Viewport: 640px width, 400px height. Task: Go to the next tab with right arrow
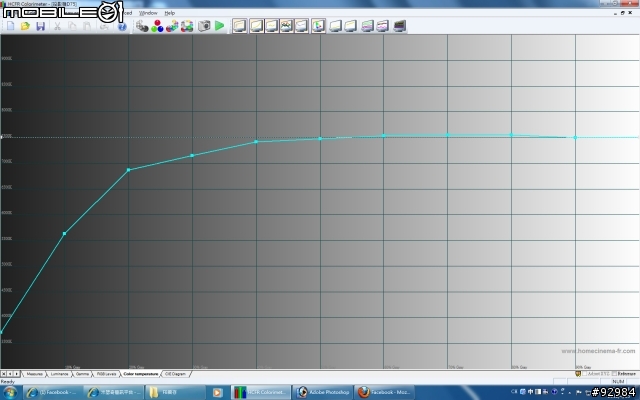coord(16,374)
